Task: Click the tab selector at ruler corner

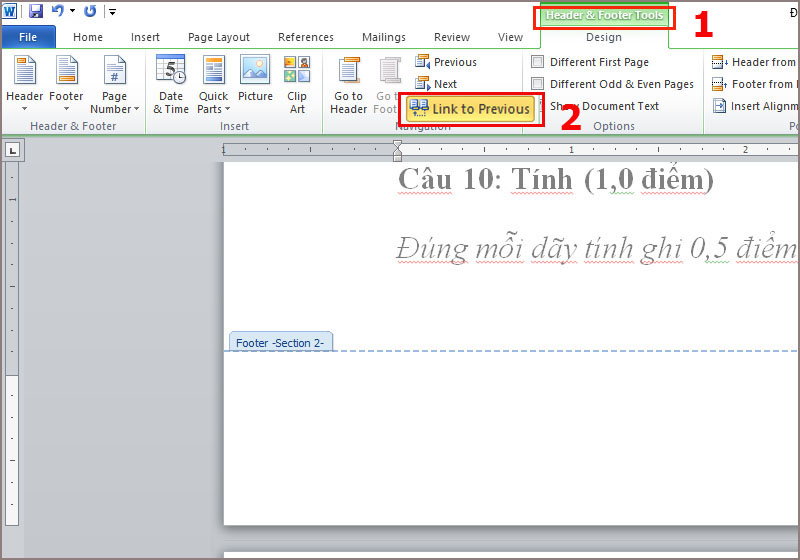Action: [12, 150]
